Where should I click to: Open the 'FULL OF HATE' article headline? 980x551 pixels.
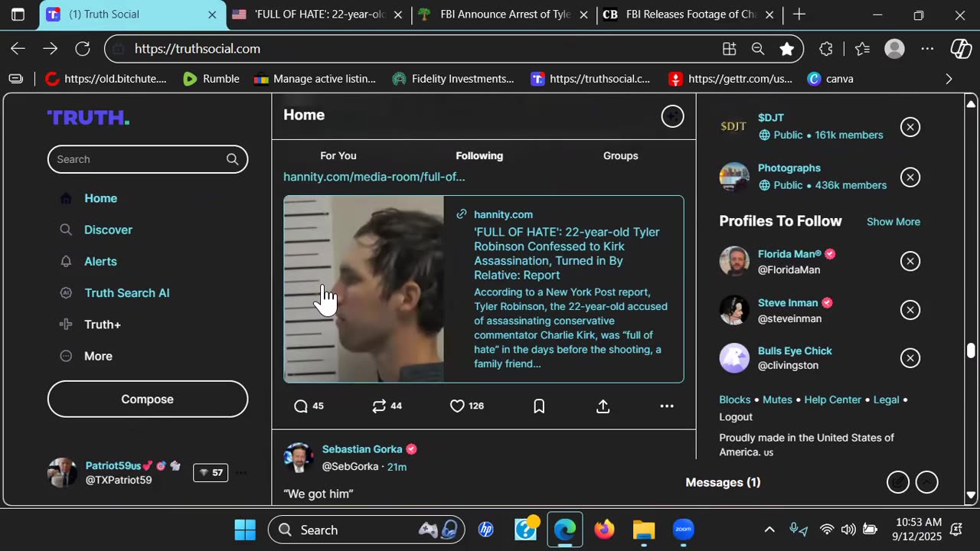pyautogui.click(x=567, y=253)
